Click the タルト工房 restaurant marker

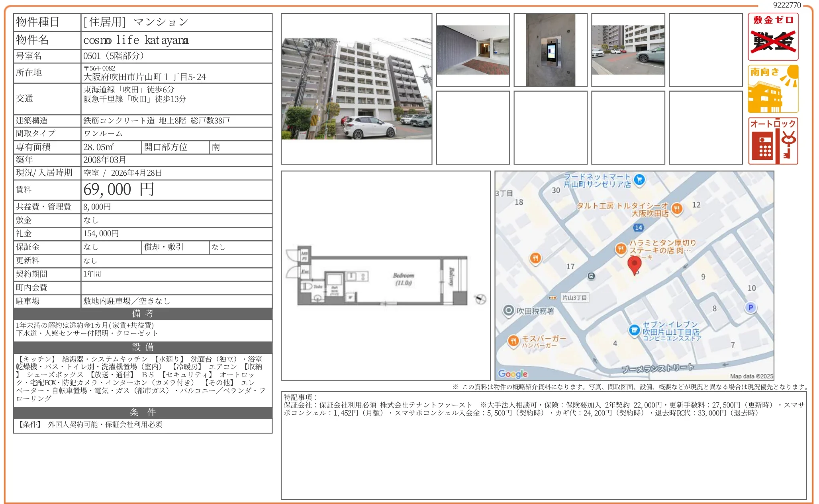tap(677, 208)
